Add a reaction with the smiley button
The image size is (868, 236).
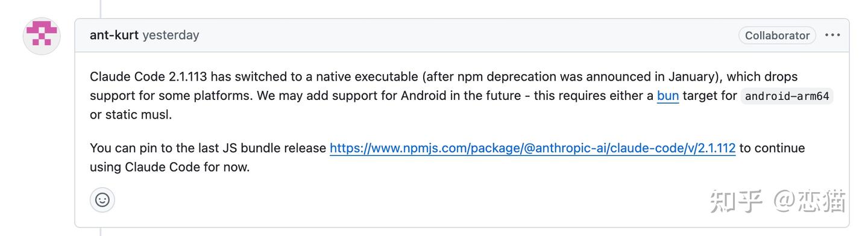coord(102,200)
